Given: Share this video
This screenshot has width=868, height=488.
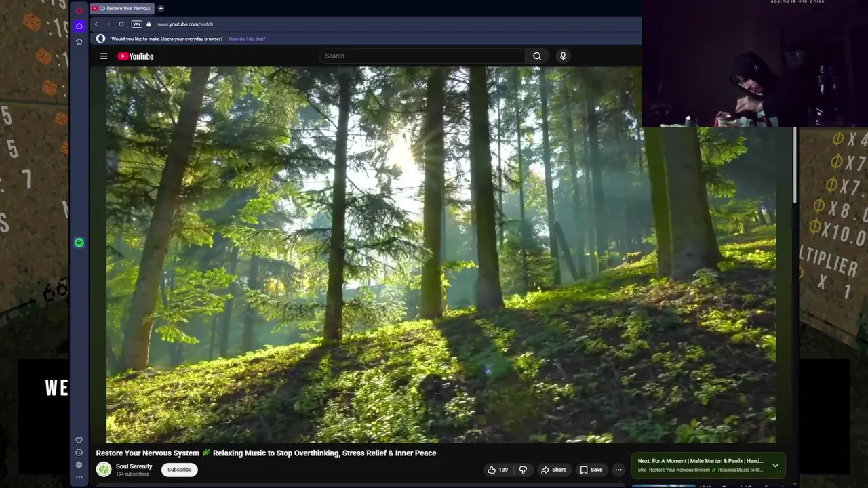Looking at the screenshot, I should [553, 470].
